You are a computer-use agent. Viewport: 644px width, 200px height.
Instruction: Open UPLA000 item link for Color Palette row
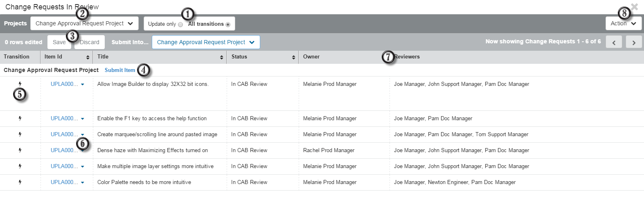click(64, 182)
